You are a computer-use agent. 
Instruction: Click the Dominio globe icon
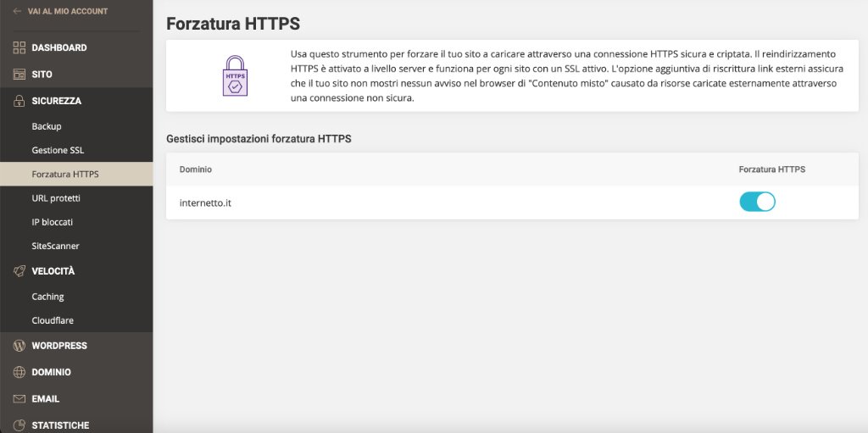[19, 372]
